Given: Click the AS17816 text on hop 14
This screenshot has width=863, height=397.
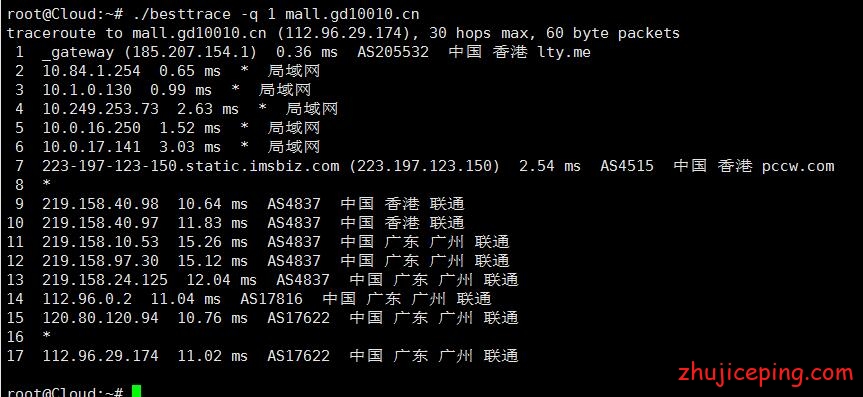Looking at the screenshot, I should click(271, 299).
